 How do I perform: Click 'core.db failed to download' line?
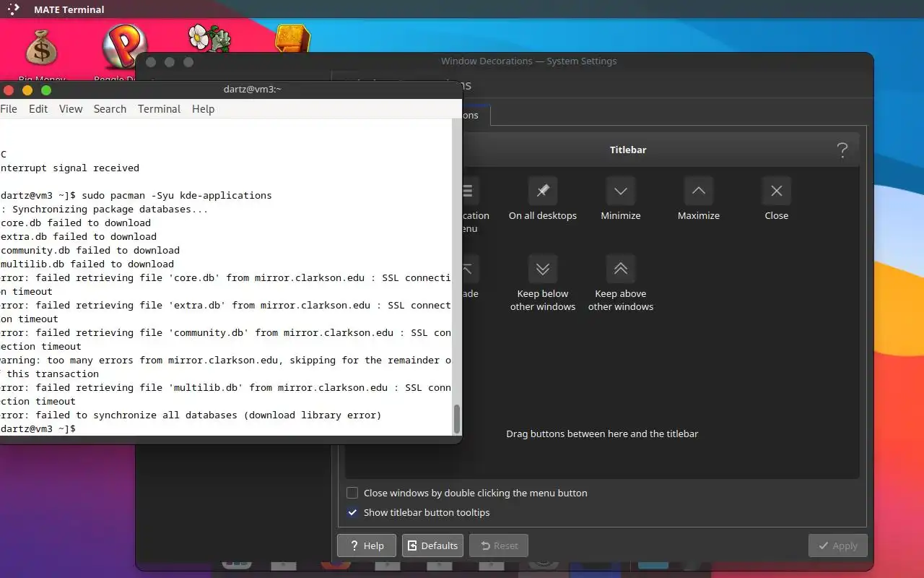point(76,223)
